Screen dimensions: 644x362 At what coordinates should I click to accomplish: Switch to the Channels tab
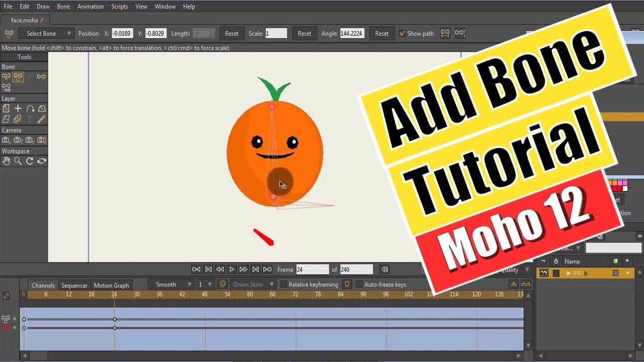pyautogui.click(x=43, y=285)
